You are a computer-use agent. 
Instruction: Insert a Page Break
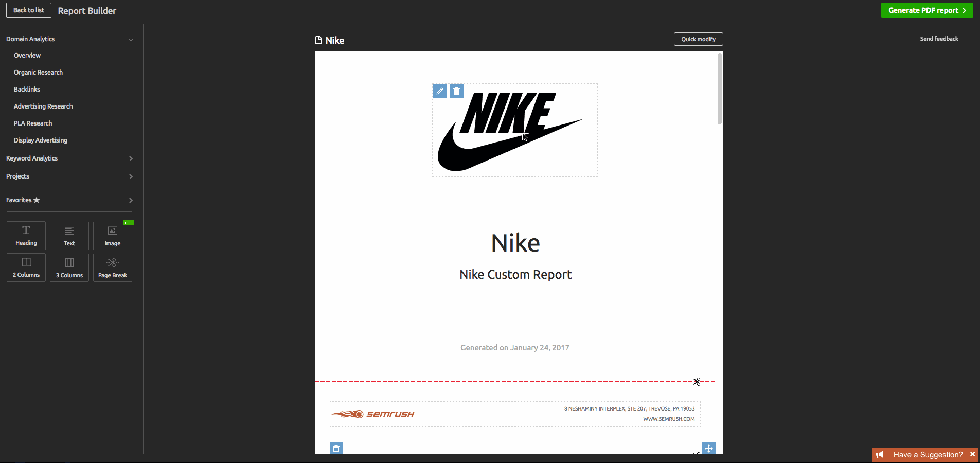click(113, 268)
